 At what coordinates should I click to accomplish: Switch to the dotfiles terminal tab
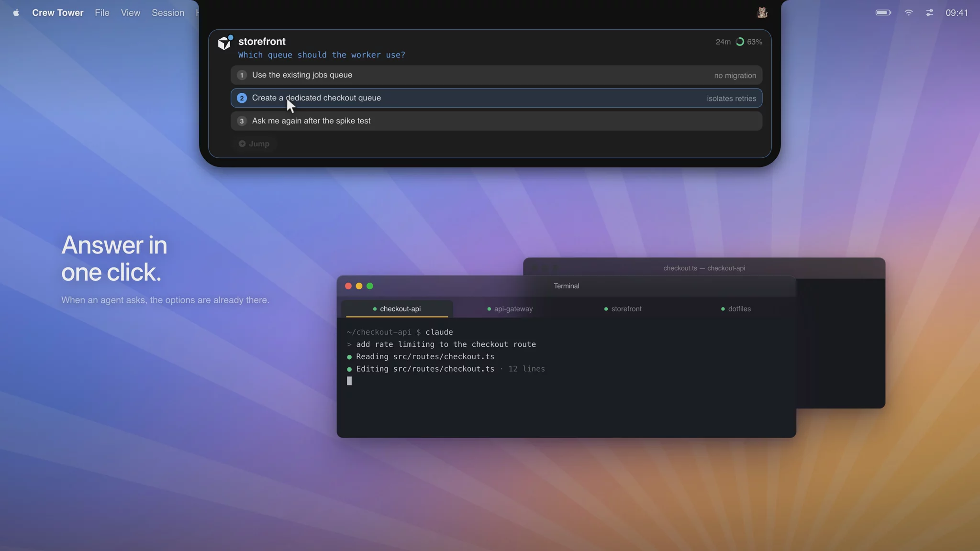click(x=736, y=309)
